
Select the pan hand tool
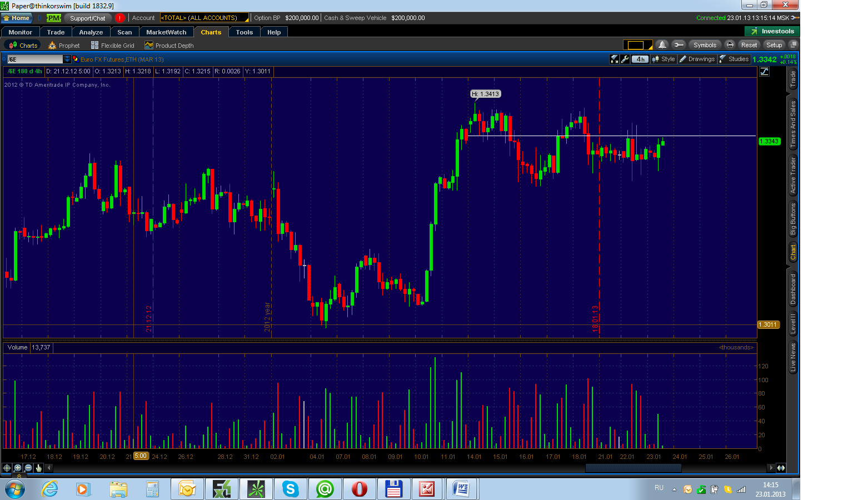(39, 468)
